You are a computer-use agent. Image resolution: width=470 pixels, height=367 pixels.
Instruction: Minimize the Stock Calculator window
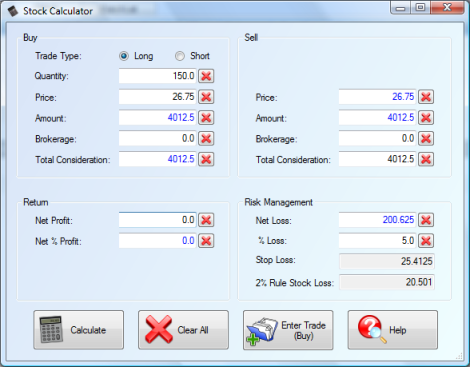(x=400, y=8)
